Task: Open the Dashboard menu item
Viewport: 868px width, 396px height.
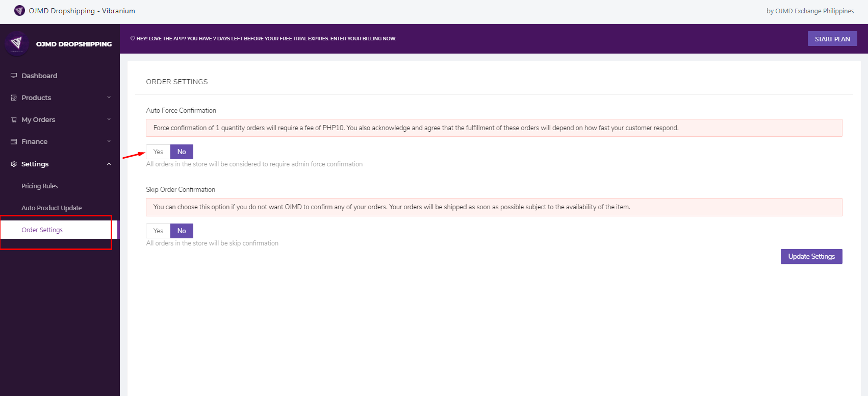Action: [60, 76]
